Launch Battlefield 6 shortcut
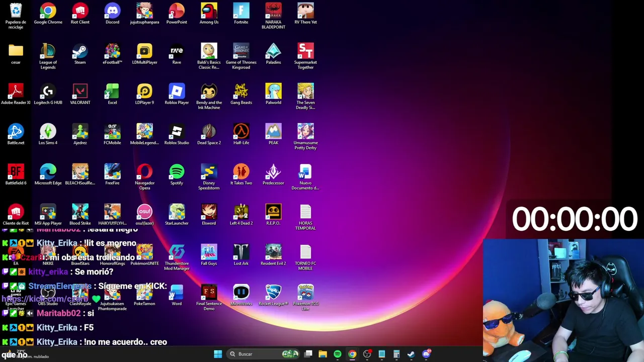 (x=16, y=174)
